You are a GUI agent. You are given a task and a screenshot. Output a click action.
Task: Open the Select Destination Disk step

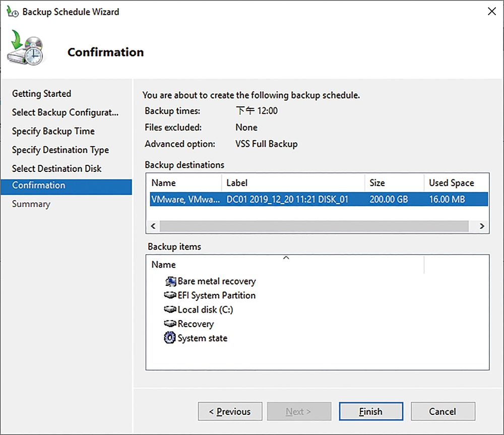pyautogui.click(x=56, y=168)
